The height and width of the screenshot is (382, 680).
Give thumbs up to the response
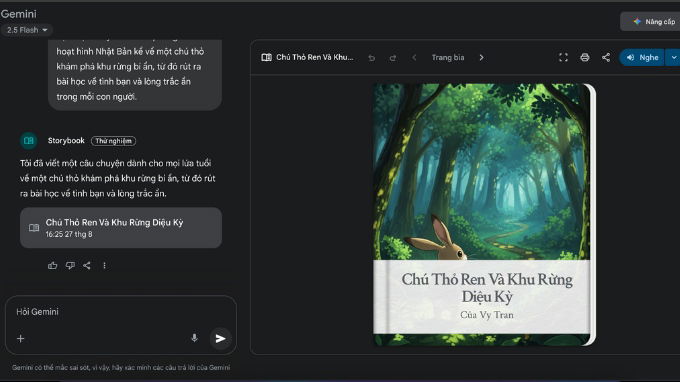[52, 265]
